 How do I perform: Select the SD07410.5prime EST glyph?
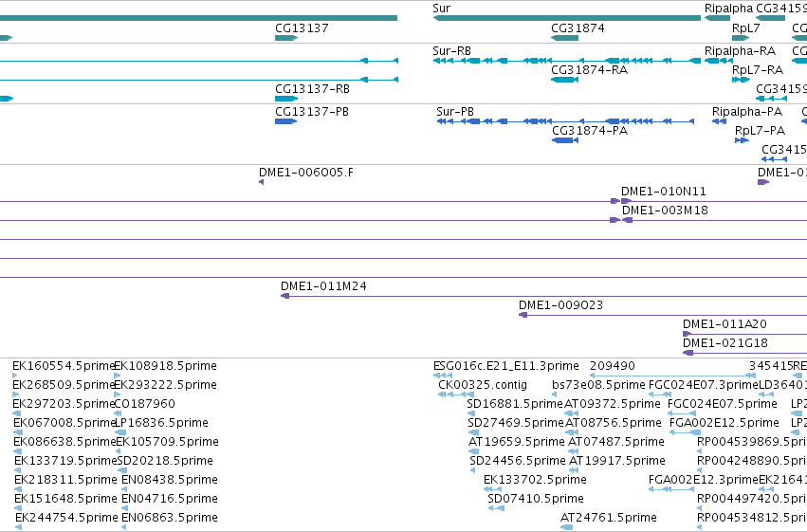pos(496,508)
